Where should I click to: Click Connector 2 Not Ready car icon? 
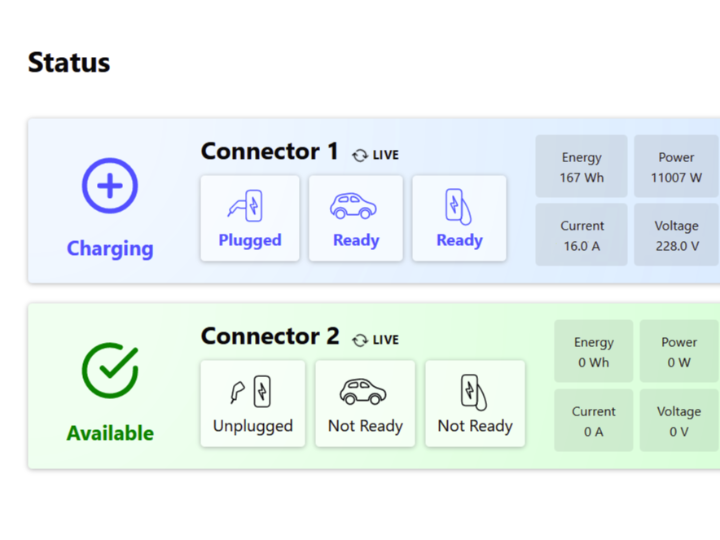pyautogui.click(x=364, y=391)
